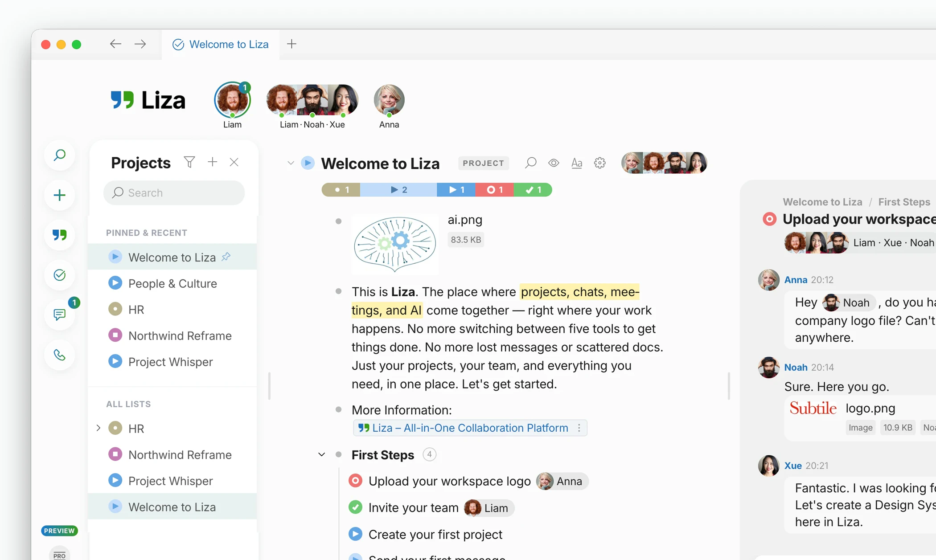936x560 pixels.
Task: Open Northwind Reframe in Pinned & Recent
Action: point(172,335)
